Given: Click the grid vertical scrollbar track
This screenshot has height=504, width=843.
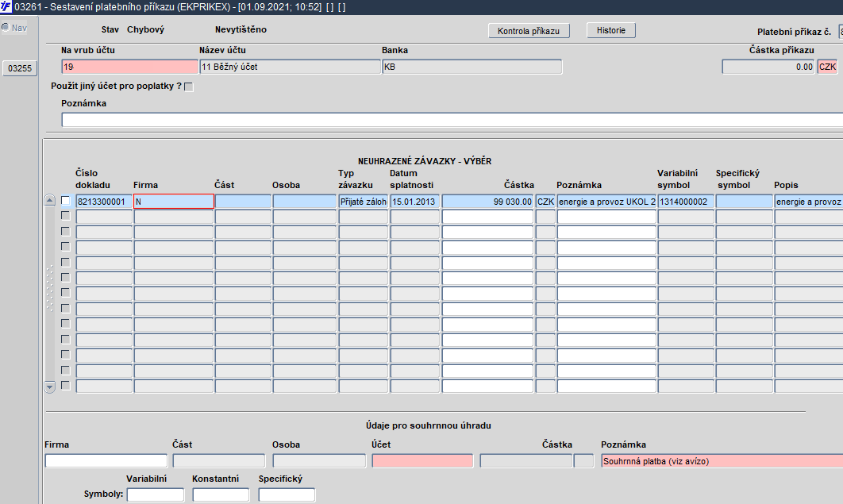Looking at the screenshot, I should (x=49, y=294).
